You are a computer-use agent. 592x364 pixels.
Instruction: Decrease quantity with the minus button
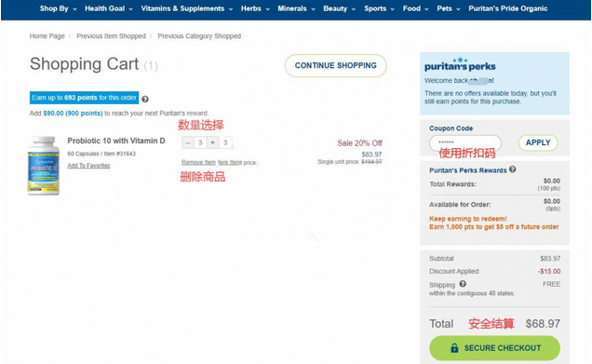188,142
